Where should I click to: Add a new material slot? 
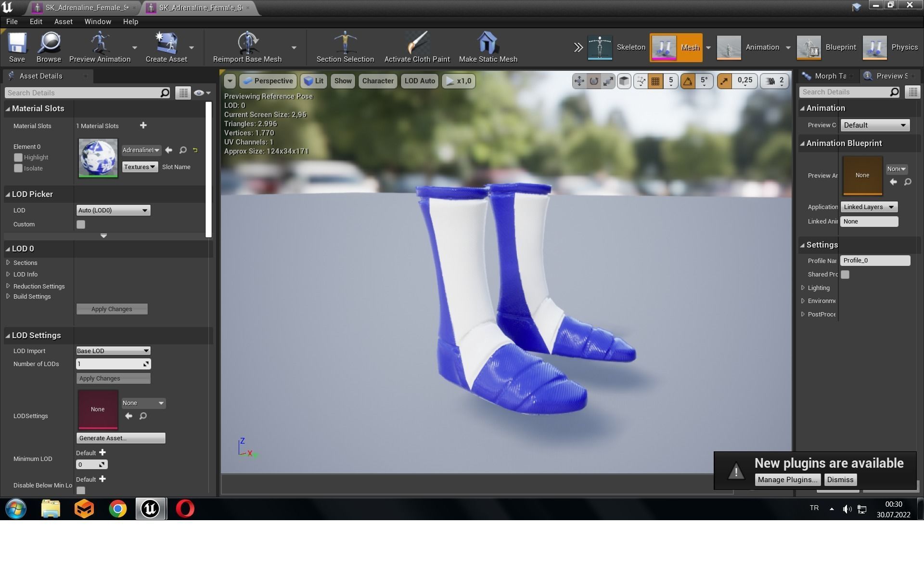[143, 126]
